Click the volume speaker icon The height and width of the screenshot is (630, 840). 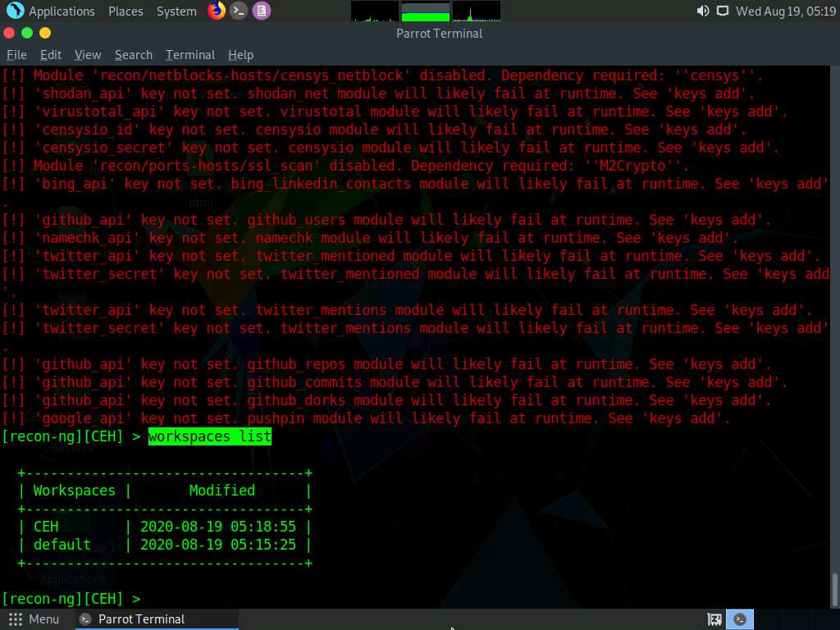(703, 11)
